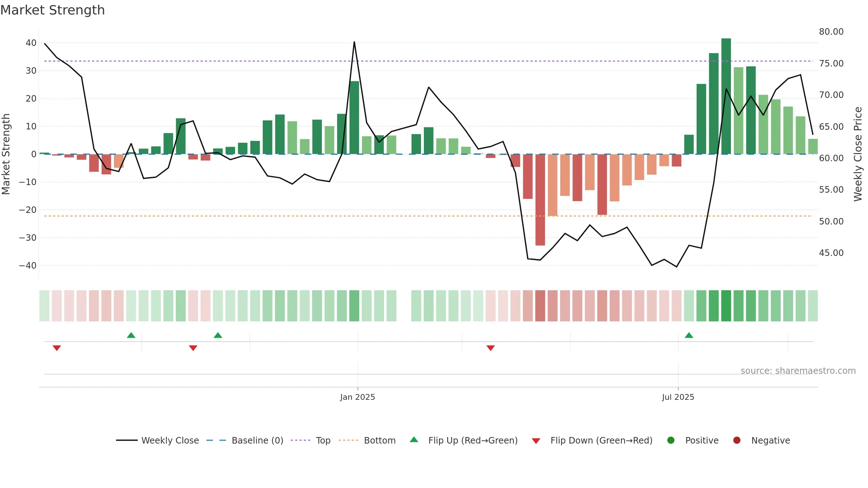Viewport: 868px width, 488px height.
Task: Click the blue dashed Baseline sample in legend
Action: tap(216, 440)
